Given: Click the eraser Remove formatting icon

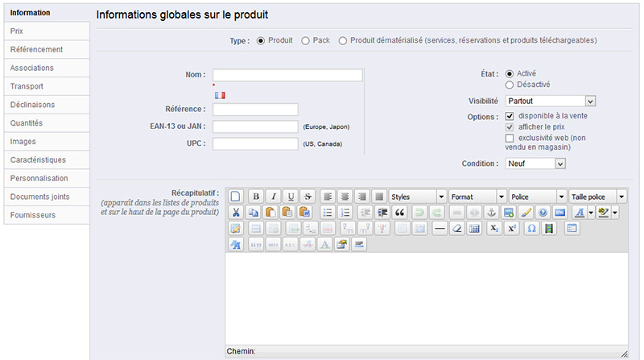Looking at the screenshot, I should [456, 229].
